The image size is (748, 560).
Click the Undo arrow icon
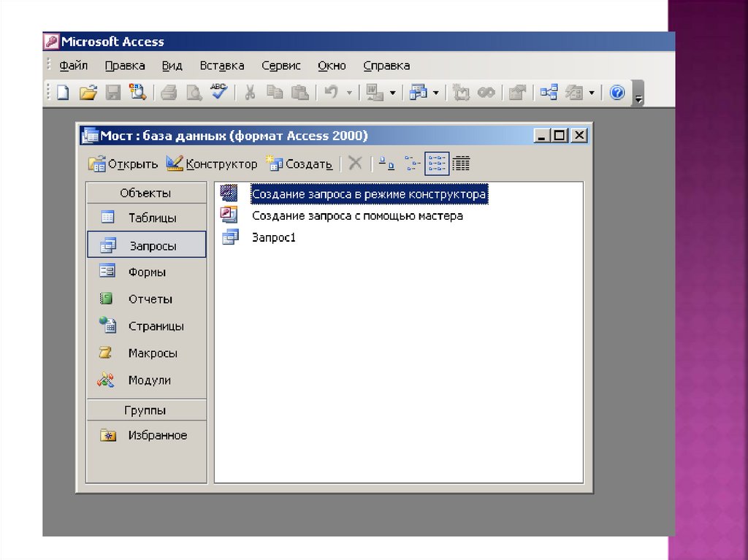(331, 92)
